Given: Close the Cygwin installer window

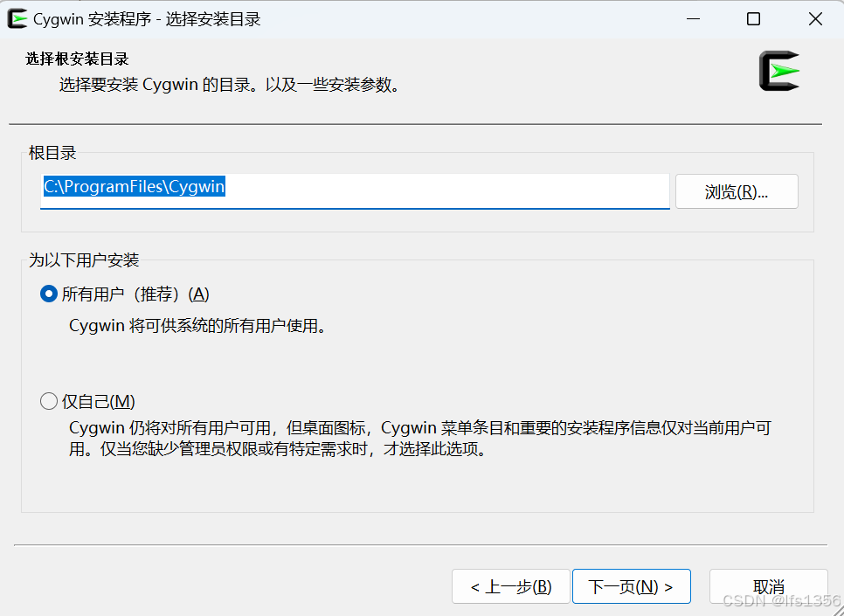Looking at the screenshot, I should (815, 19).
